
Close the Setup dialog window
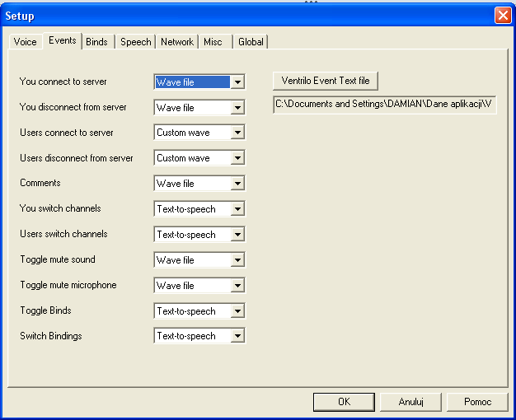[x=503, y=15]
